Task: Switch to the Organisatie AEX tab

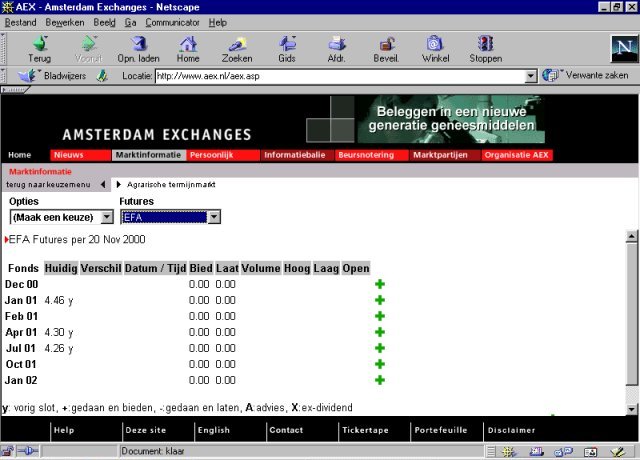Action: click(x=517, y=155)
